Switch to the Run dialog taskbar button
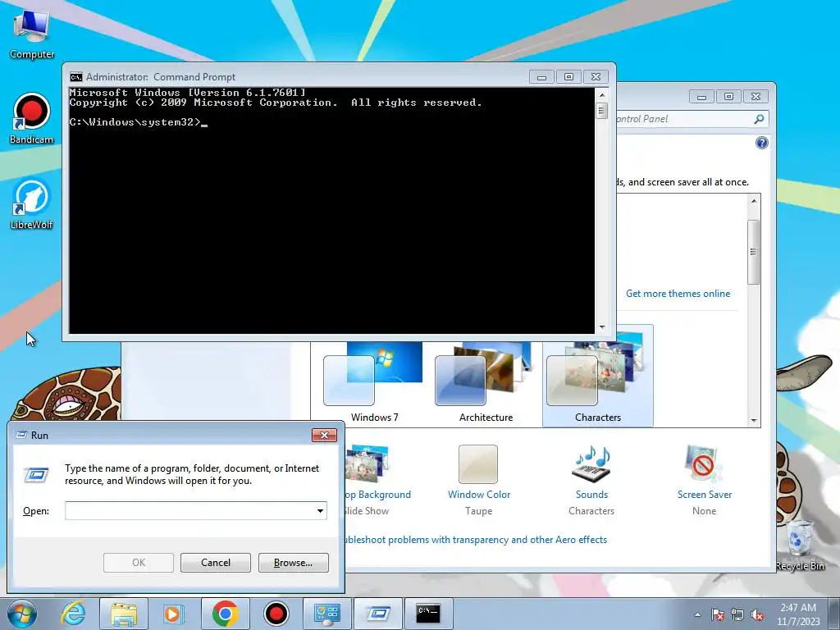 [x=377, y=614]
